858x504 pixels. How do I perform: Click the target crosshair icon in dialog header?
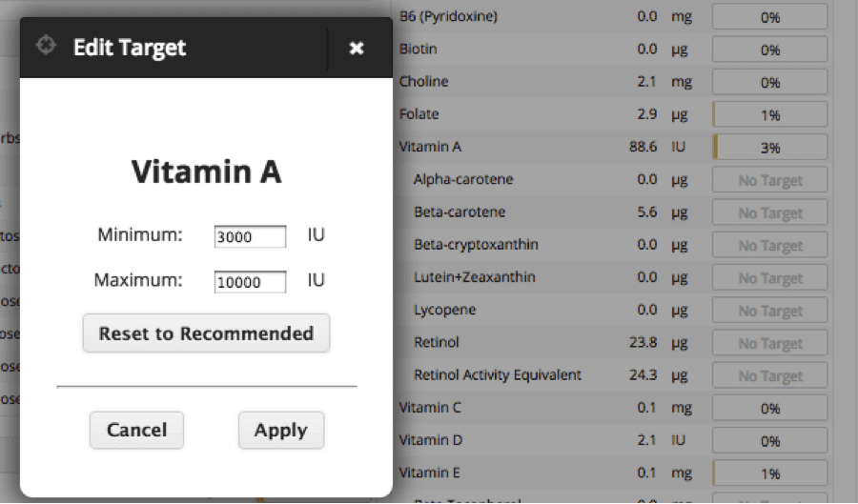click(x=46, y=46)
